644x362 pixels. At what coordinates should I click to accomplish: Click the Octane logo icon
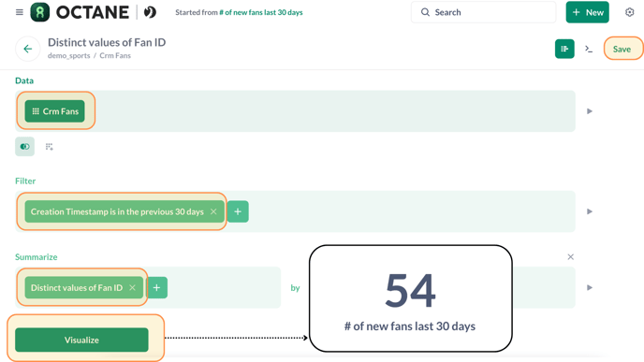click(40, 12)
